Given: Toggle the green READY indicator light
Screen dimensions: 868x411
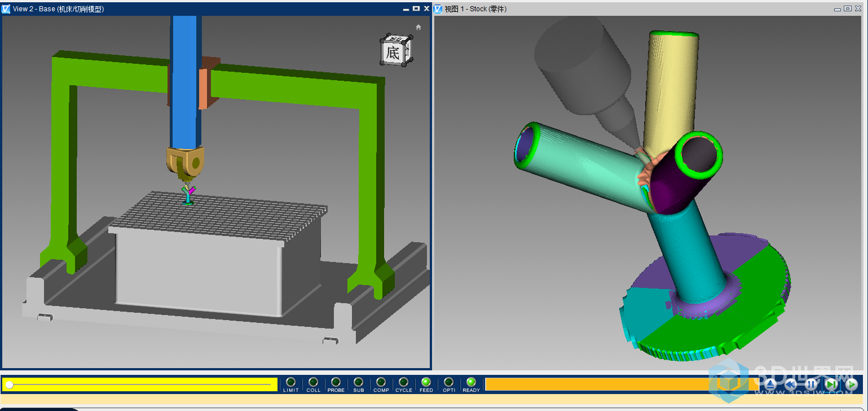Looking at the screenshot, I should pos(472,382).
